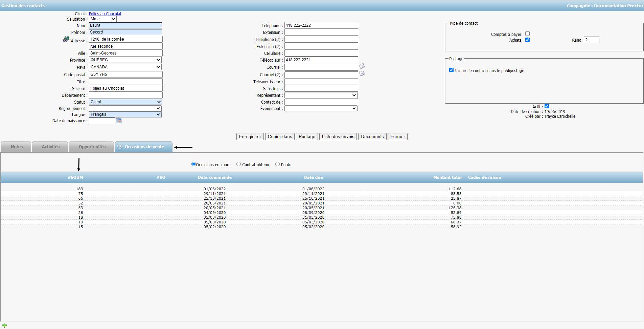Toggle the Comptes à payer checkbox
This screenshot has width=644, height=329.
click(x=527, y=34)
